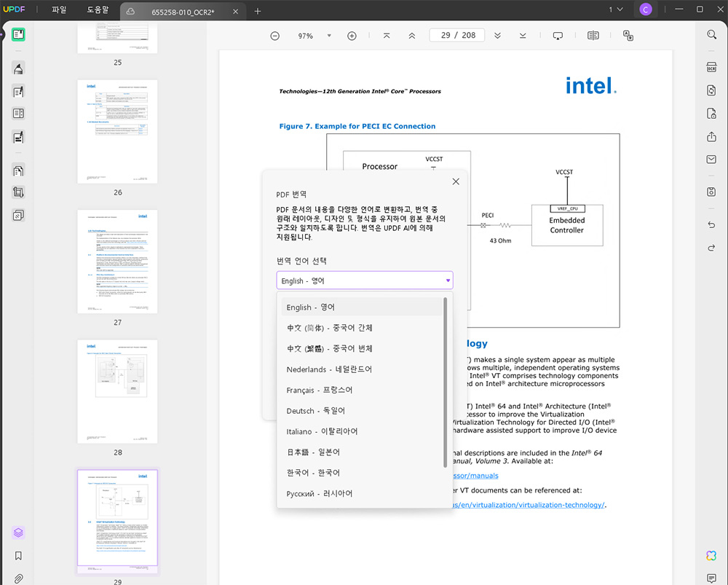Open the Attachments paperclip panel
Screen dimensions: 728x585
(x=18, y=578)
